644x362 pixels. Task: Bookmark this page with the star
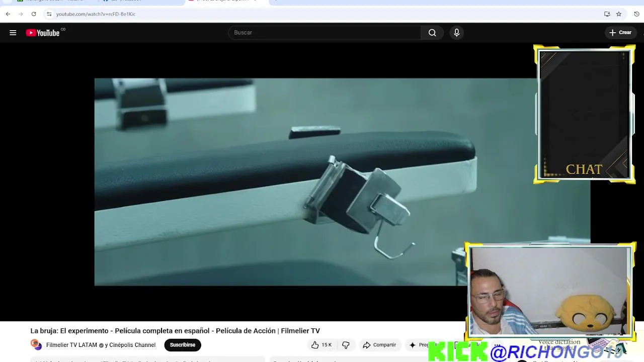coord(619,14)
